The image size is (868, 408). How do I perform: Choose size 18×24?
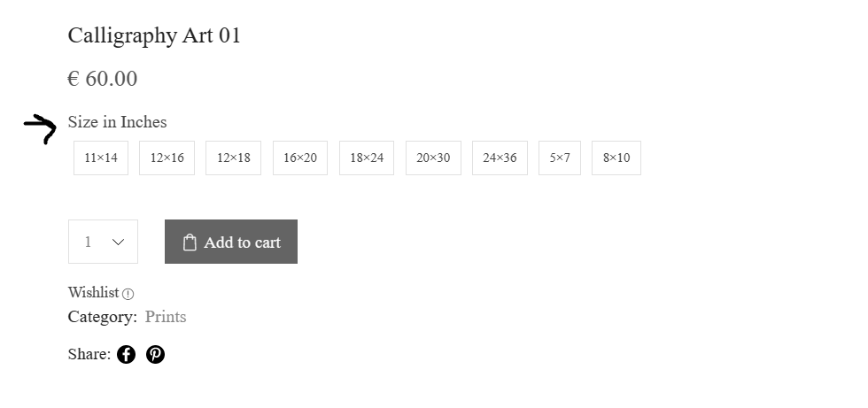(x=367, y=158)
